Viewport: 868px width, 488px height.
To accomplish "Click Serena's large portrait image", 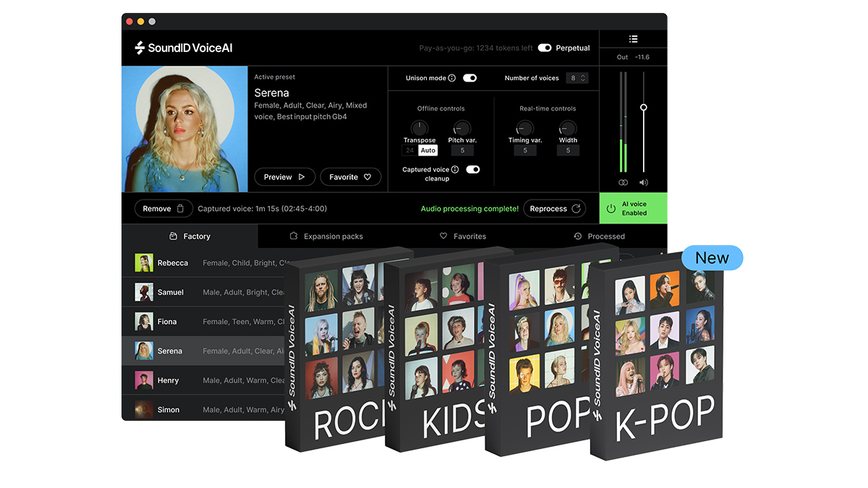I will pos(184,129).
